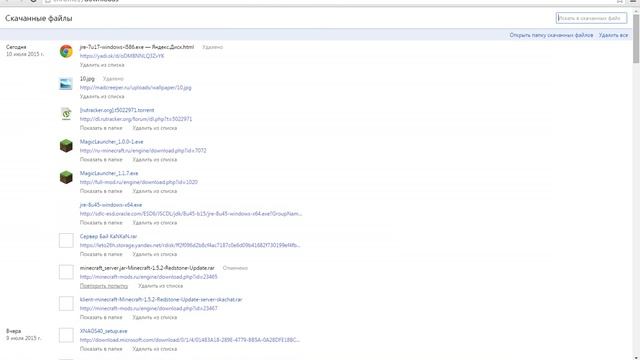The image size is (640, 360).
Task: Click the file icon for the XNA setup.exe download
Action: tap(66, 335)
